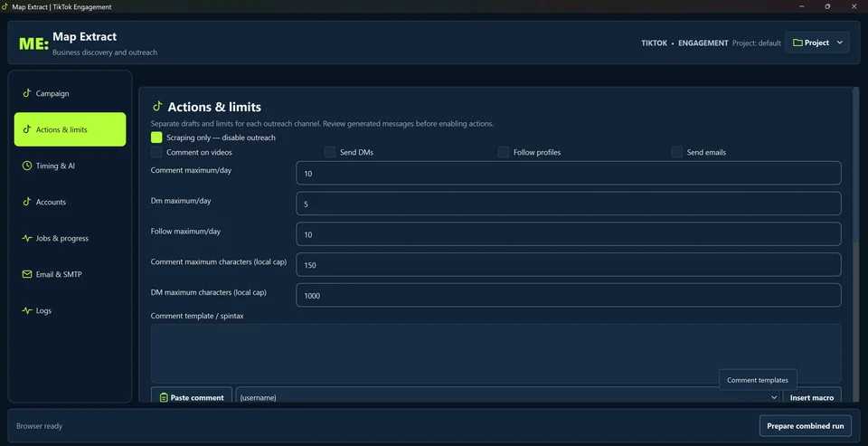Click the ENGAGEMENT label in header
Screen dimensions: 868x446
tap(703, 43)
